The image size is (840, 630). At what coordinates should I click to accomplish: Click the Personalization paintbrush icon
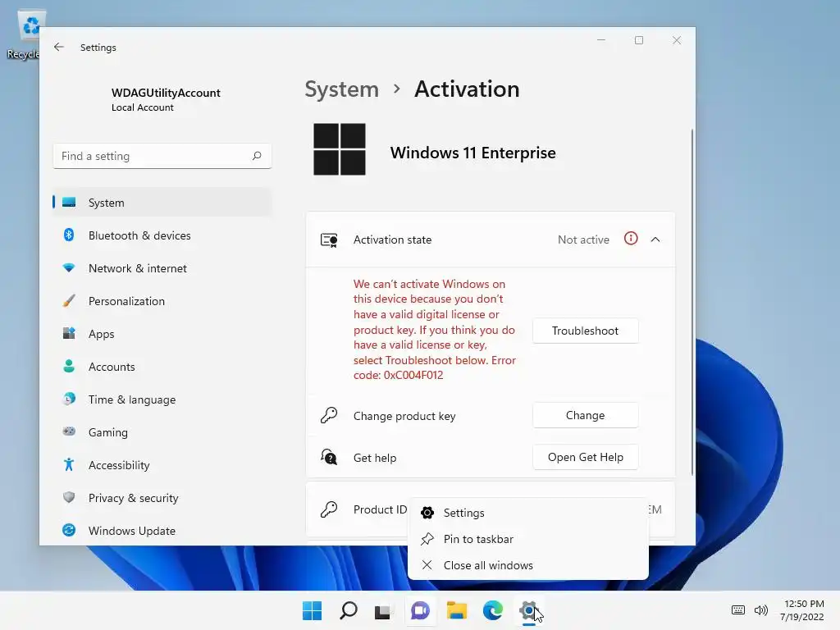(69, 300)
